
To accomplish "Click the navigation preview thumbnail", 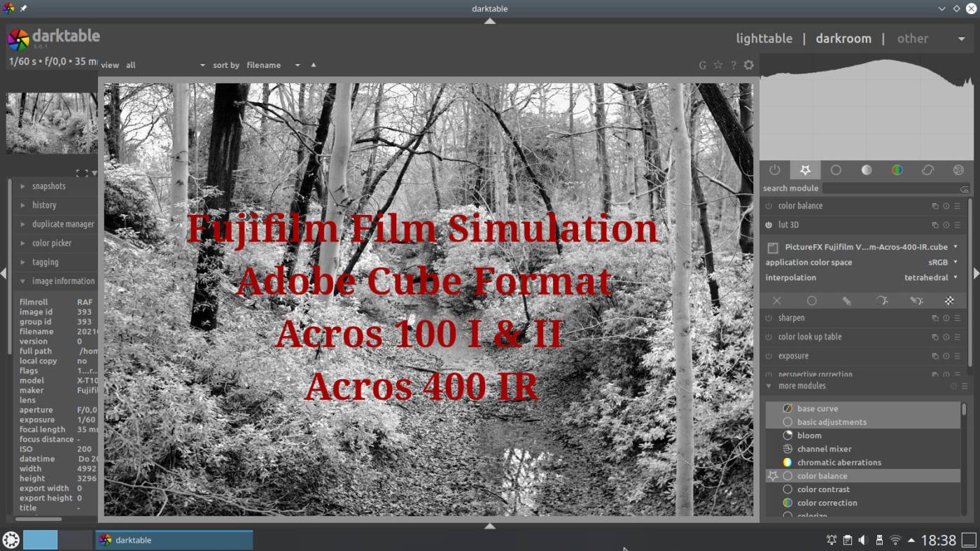I will pyautogui.click(x=52, y=123).
